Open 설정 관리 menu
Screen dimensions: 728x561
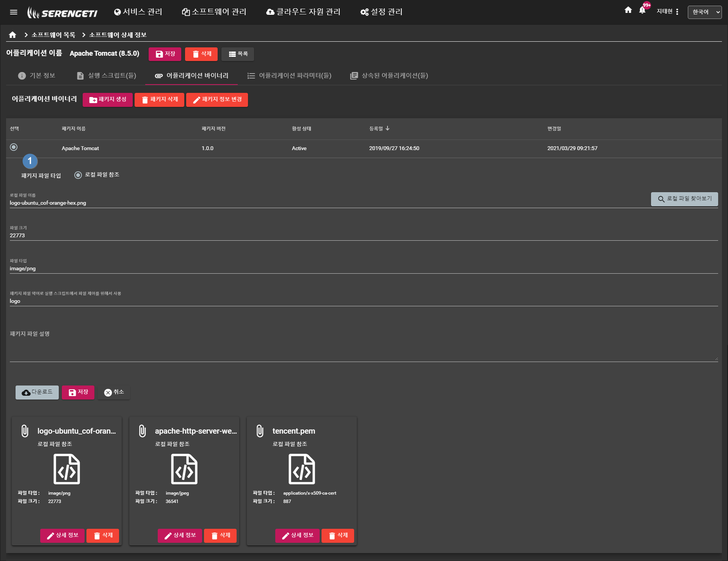point(381,12)
